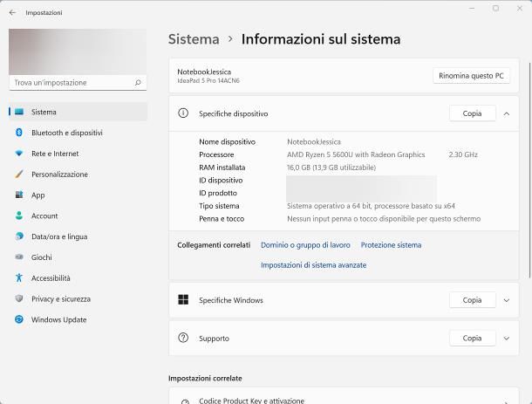Click the info icon beside Specifiche dispositivo
Image resolution: width=532 pixels, height=404 pixels.
(x=183, y=113)
